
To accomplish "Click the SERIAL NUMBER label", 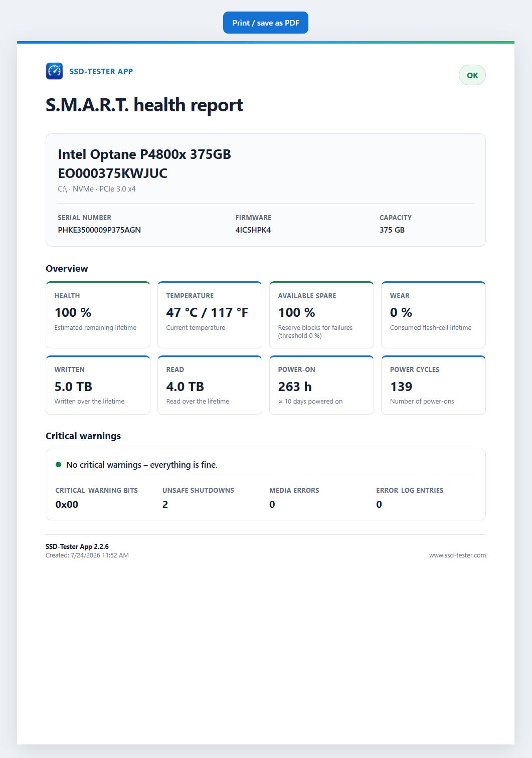I will pos(85,218).
